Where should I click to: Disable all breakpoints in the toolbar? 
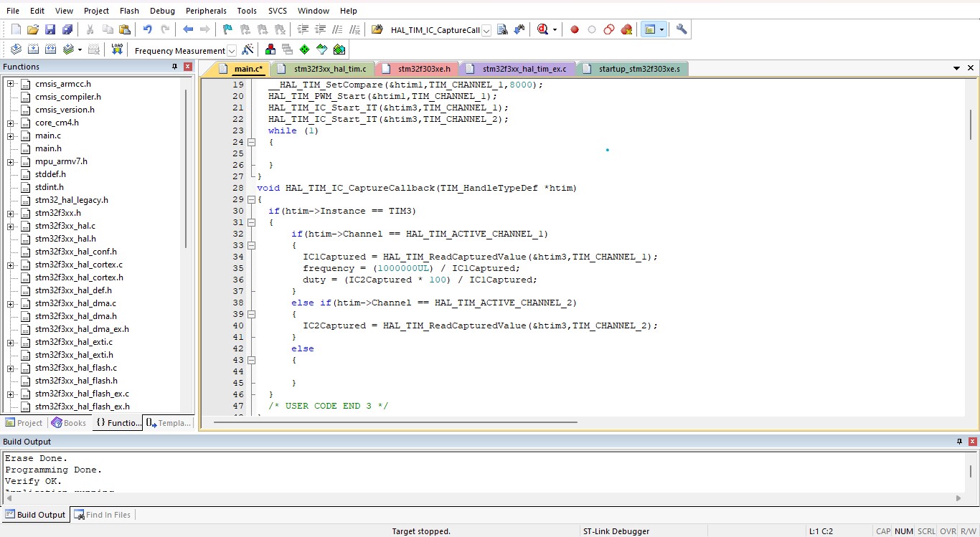(x=609, y=29)
